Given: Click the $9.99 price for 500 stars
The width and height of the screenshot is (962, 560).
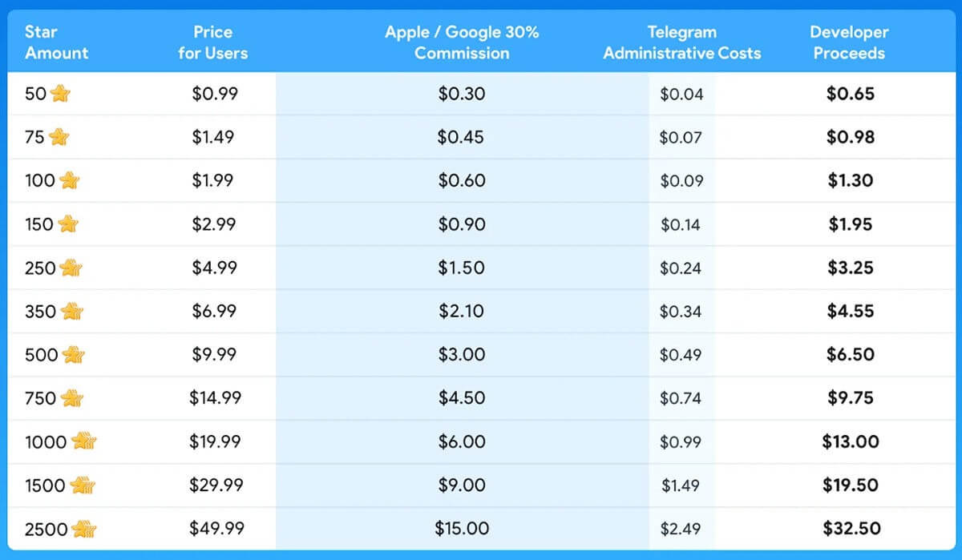Looking at the screenshot, I should pos(214,354).
